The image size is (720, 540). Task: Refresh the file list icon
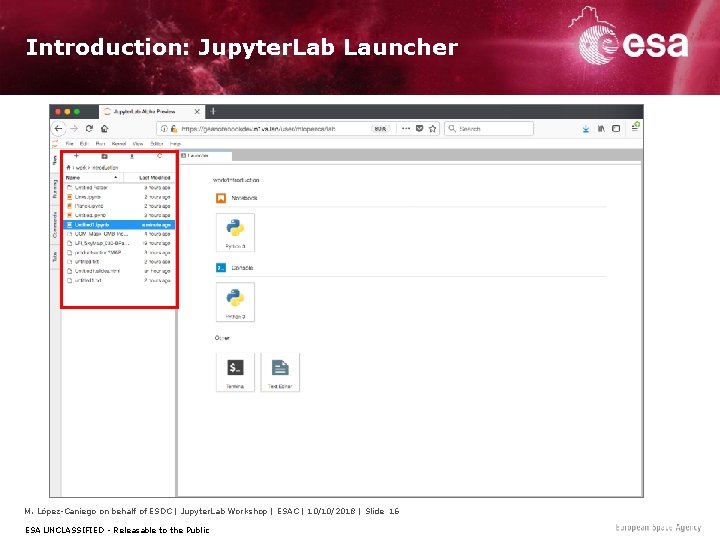point(159,156)
